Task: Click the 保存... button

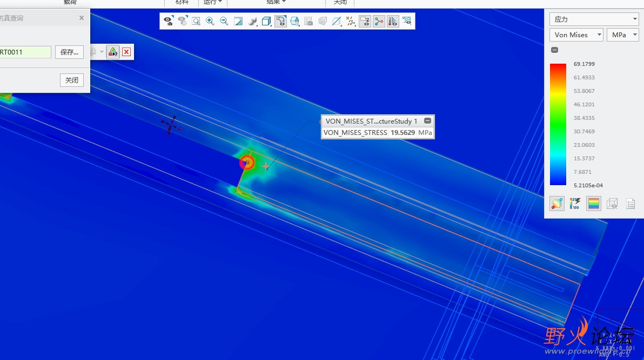Action: point(69,52)
